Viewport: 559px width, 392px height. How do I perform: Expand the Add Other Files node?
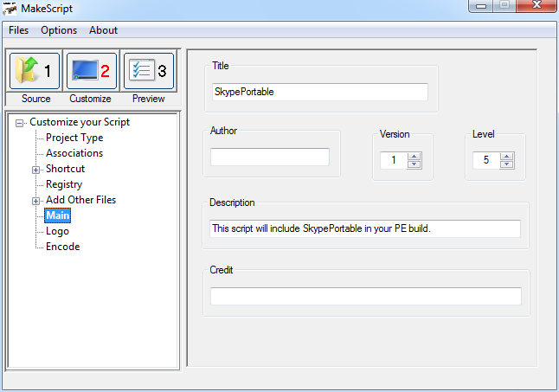point(35,201)
